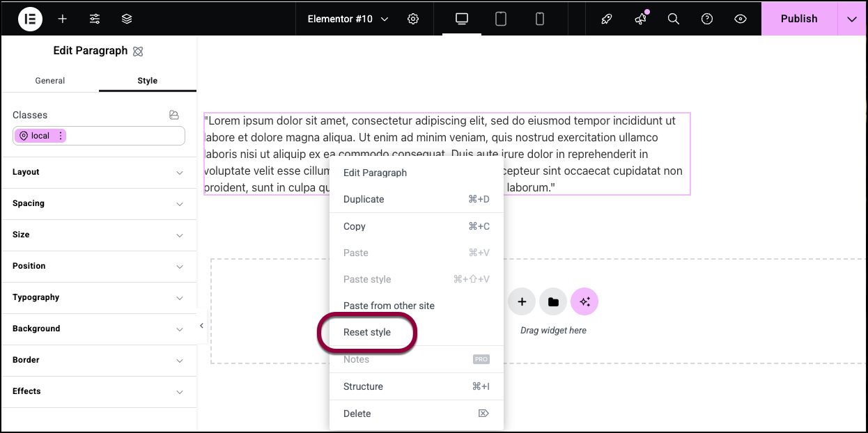Viewport: 868px width, 433px height.
Task: Choose Paste in context menu
Action: (416, 253)
